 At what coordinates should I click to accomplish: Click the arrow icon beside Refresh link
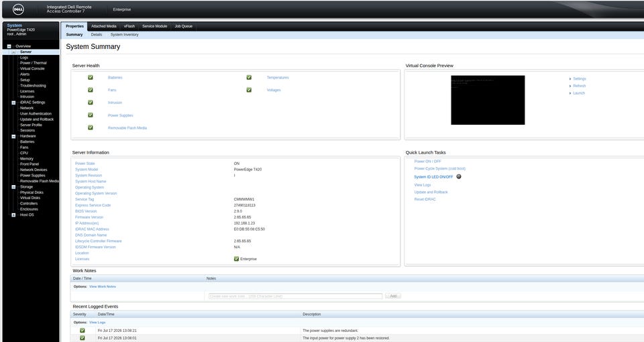coord(570,86)
